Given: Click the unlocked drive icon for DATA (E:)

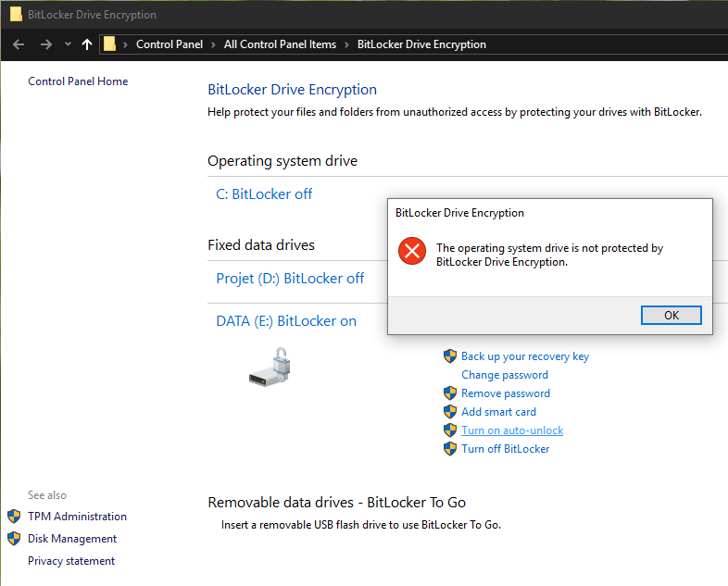Looking at the screenshot, I should pos(270,367).
